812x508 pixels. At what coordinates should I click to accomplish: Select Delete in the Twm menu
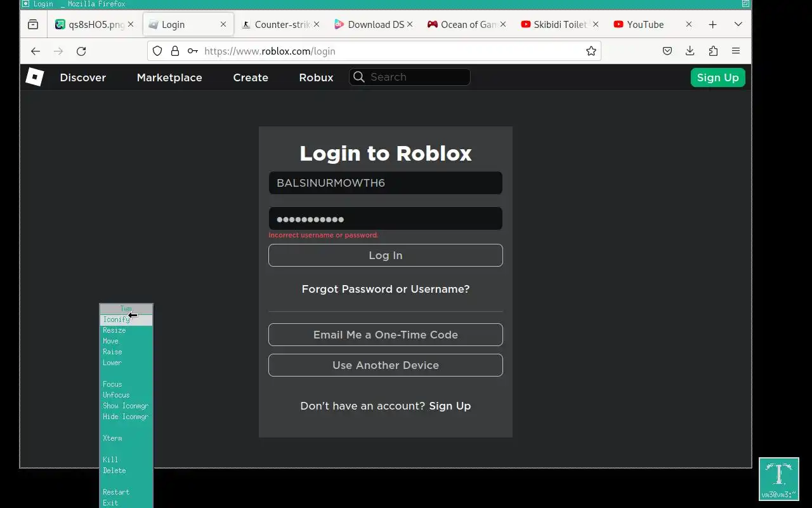pyautogui.click(x=126, y=471)
